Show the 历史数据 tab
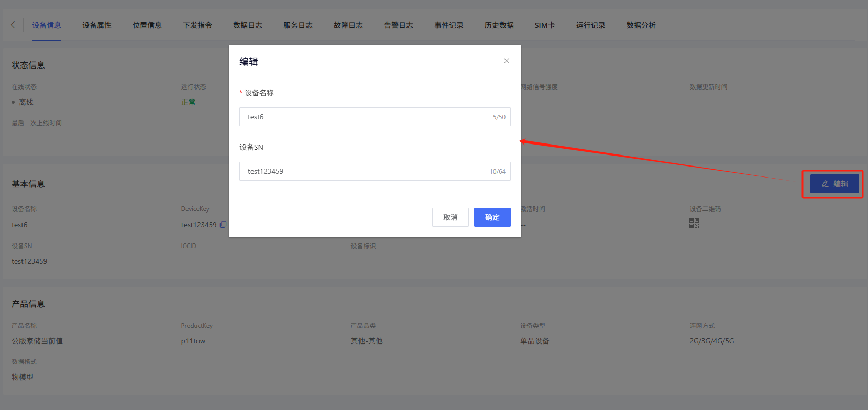Viewport: 868px width, 410px height. 499,25
